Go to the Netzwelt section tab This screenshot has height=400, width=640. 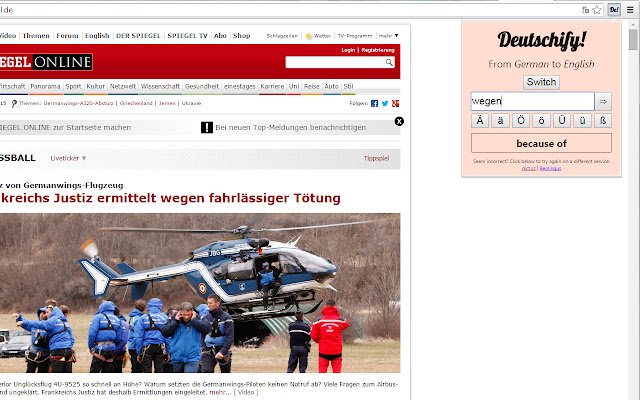tap(123, 86)
